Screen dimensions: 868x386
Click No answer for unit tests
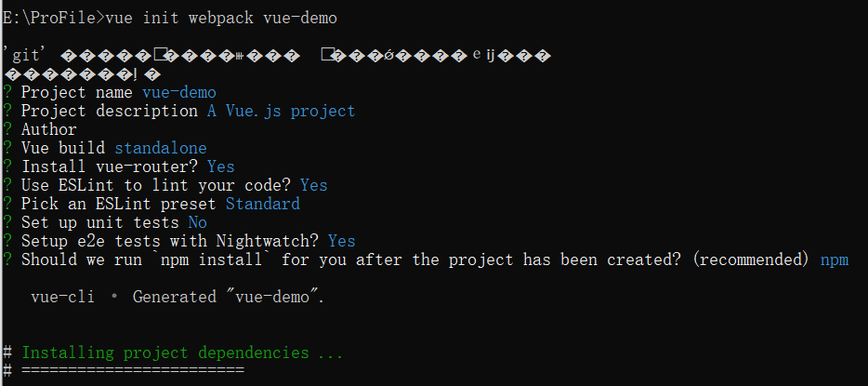197,222
